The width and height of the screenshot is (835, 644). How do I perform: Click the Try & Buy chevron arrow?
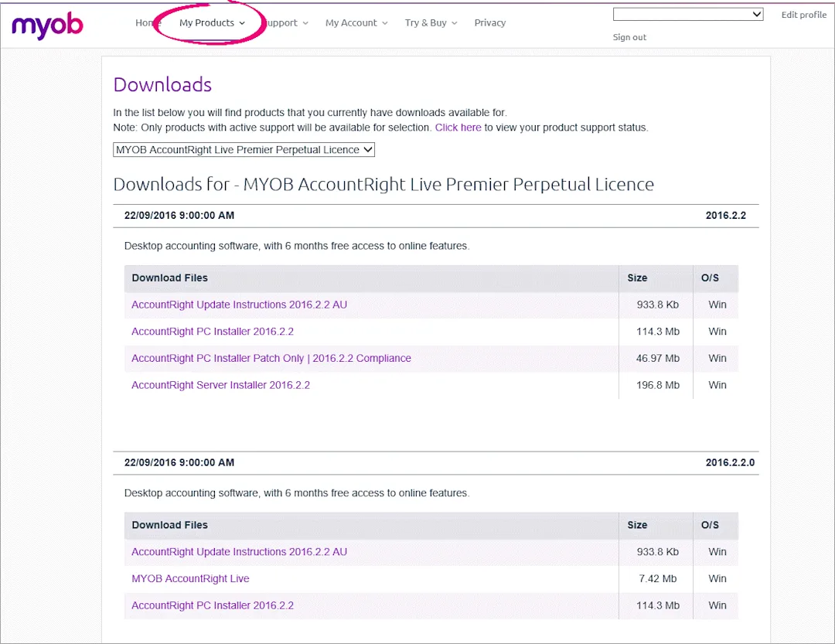(x=455, y=23)
